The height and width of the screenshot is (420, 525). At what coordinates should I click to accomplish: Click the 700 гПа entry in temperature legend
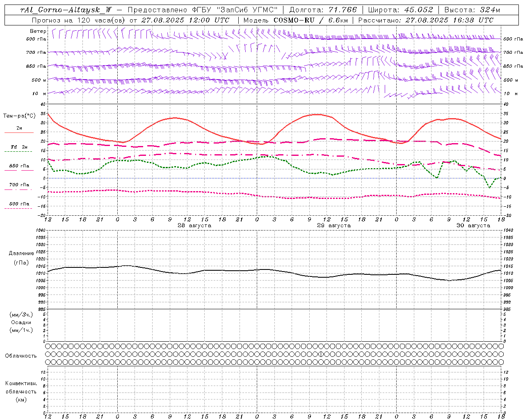tap(19, 185)
